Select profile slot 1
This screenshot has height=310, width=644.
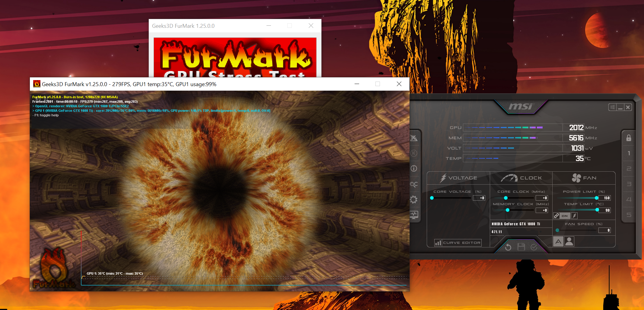pos(629,153)
